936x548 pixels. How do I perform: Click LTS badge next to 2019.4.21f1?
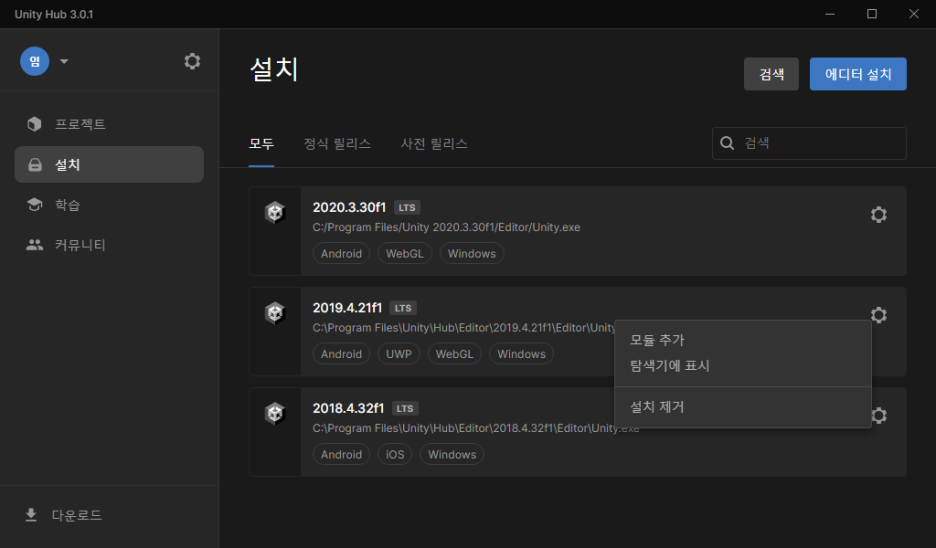tap(403, 308)
